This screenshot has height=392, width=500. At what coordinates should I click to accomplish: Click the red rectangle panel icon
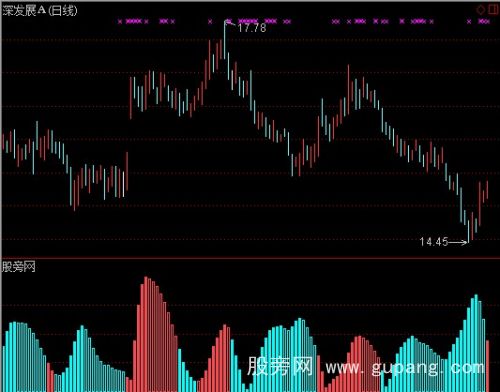[493, 9]
